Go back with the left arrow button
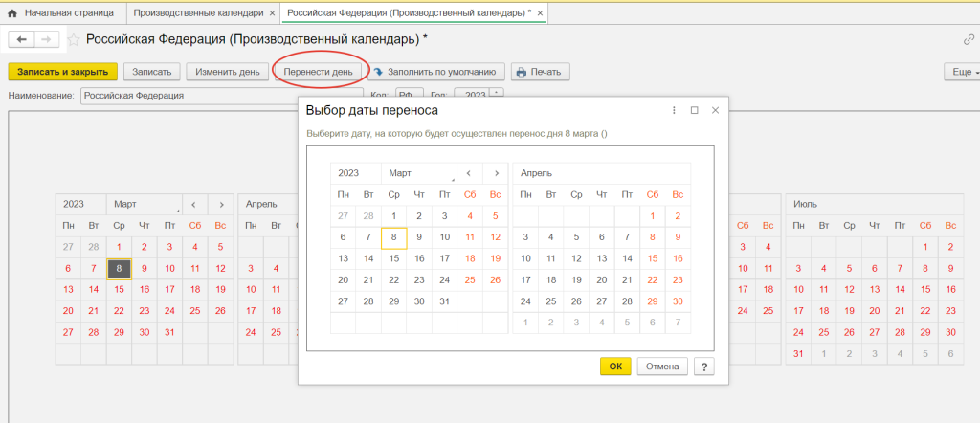 pyautogui.click(x=22, y=40)
